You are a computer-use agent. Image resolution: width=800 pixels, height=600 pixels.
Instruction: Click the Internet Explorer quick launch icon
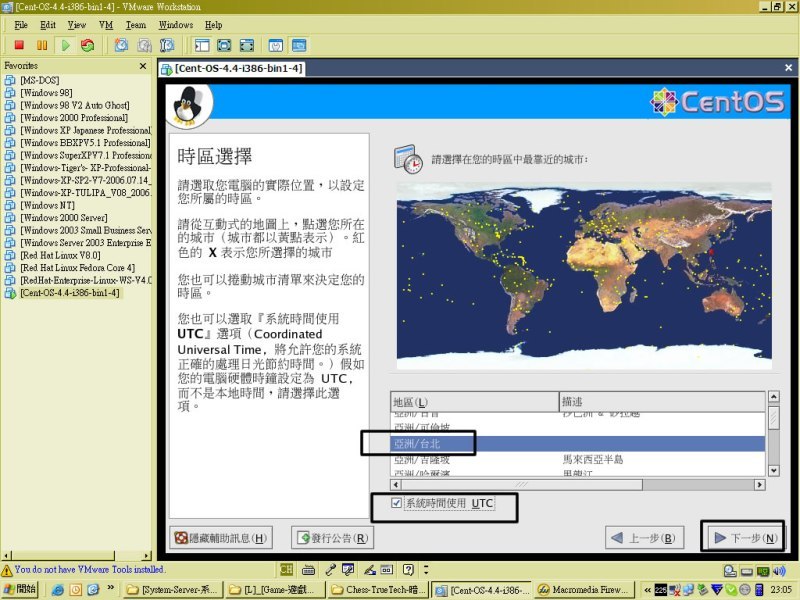[x=58, y=590]
